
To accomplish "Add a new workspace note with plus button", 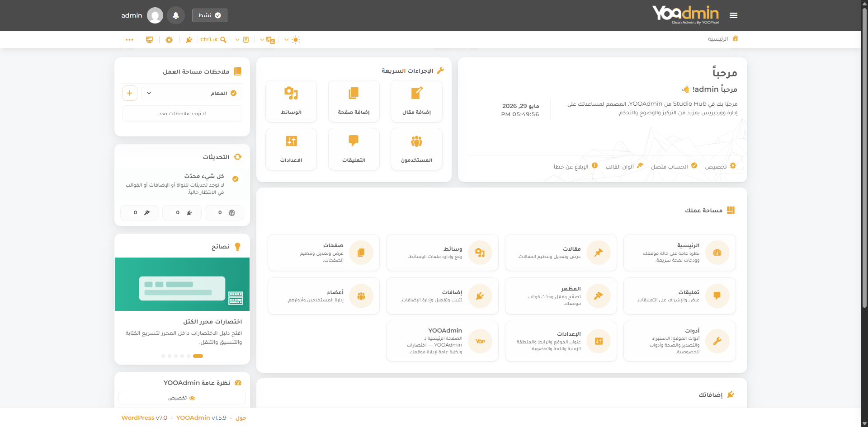I will click(x=130, y=93).
